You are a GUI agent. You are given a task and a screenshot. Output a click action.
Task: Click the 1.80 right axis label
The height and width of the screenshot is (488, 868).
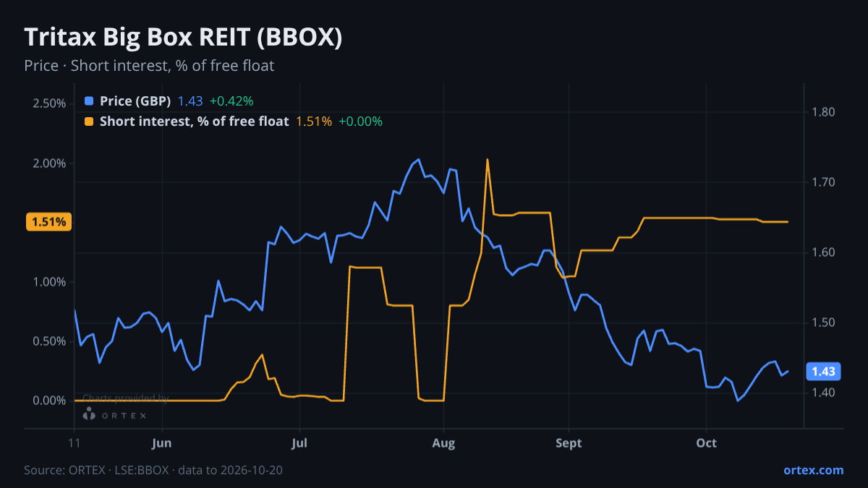click(823, 112)
